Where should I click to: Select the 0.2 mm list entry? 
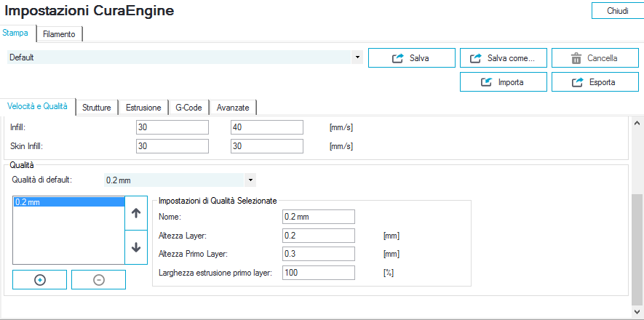(x=69, y=202)
